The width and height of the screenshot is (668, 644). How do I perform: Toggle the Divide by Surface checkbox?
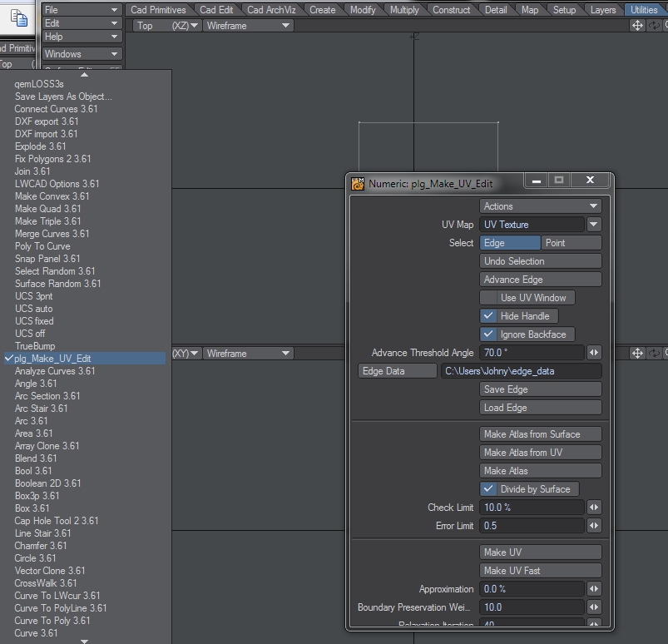489,489
